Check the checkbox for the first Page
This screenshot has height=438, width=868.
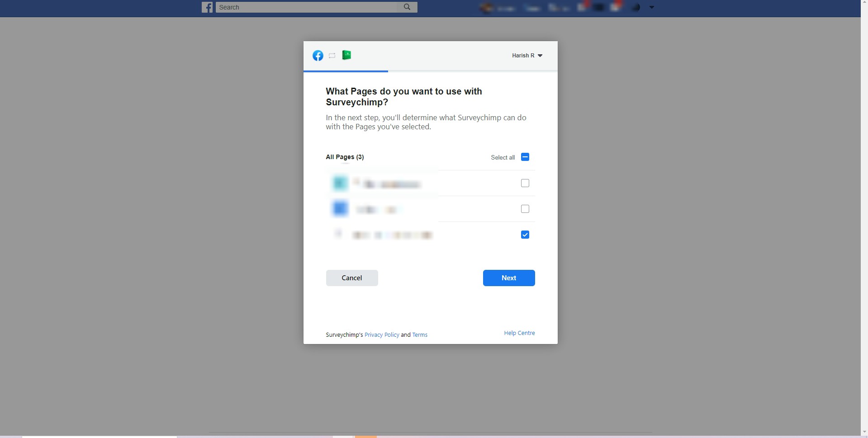coord(525,183)
